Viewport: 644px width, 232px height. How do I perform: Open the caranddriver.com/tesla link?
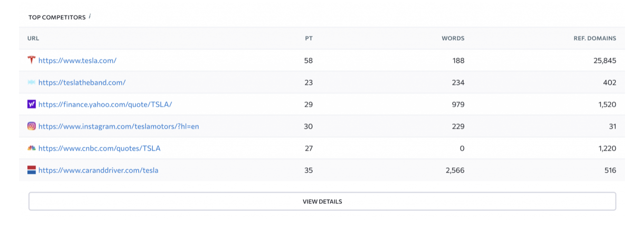(x=98, y=170)
